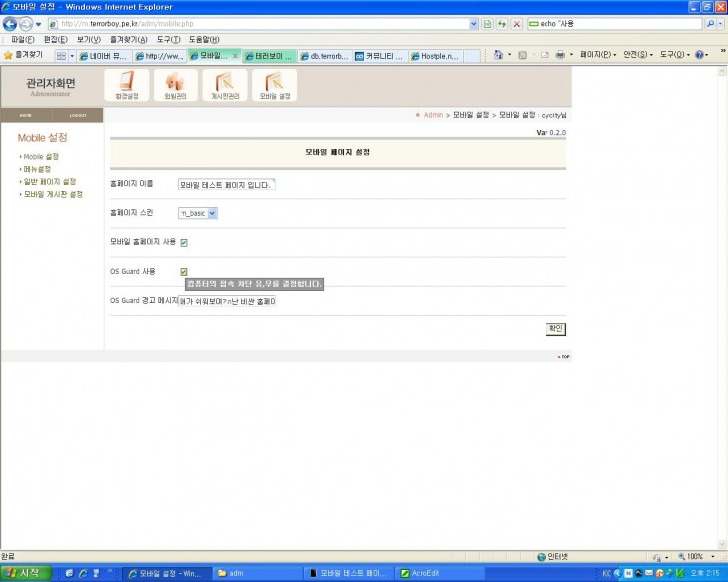Click the 확인 confirm button
The image size is (728, 582).
(x=555, y=329)
